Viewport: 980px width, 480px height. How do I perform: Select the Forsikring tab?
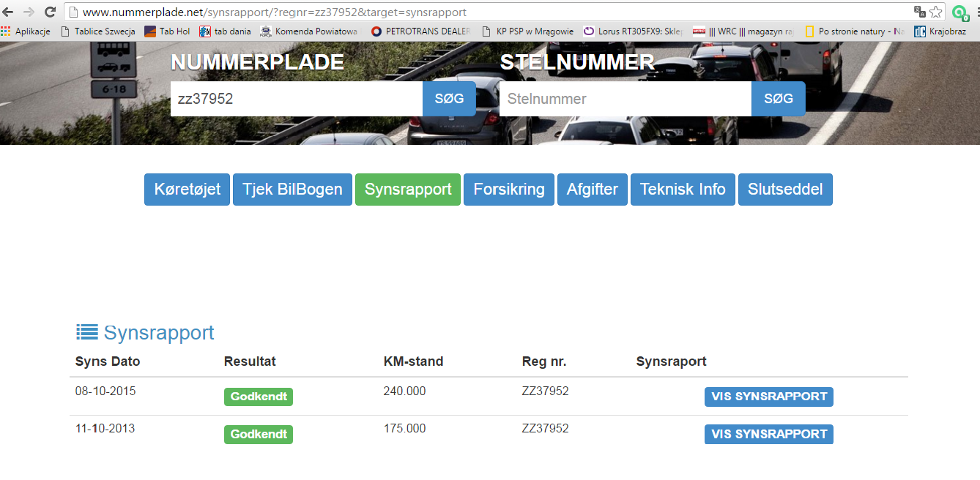click(x=509, y=190)
